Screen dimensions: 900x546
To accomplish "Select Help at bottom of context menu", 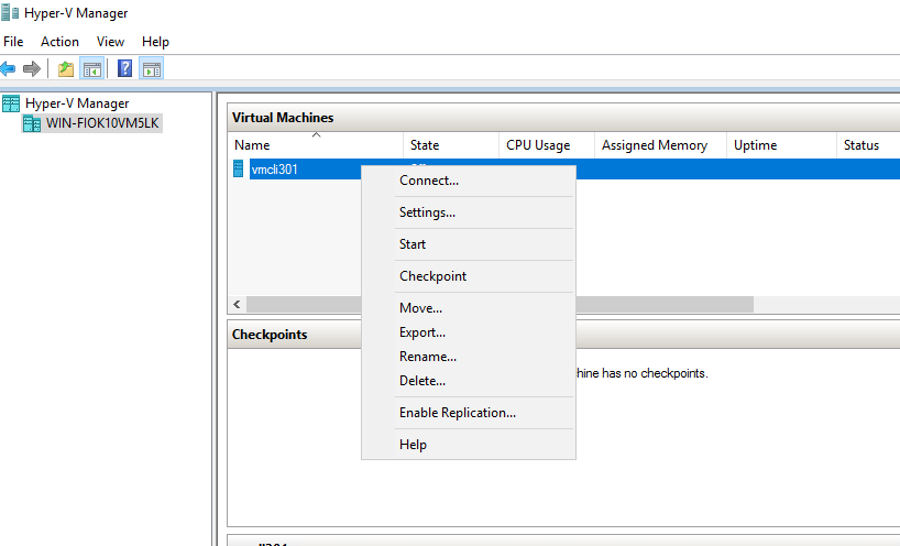I will [x=468, y=444].
